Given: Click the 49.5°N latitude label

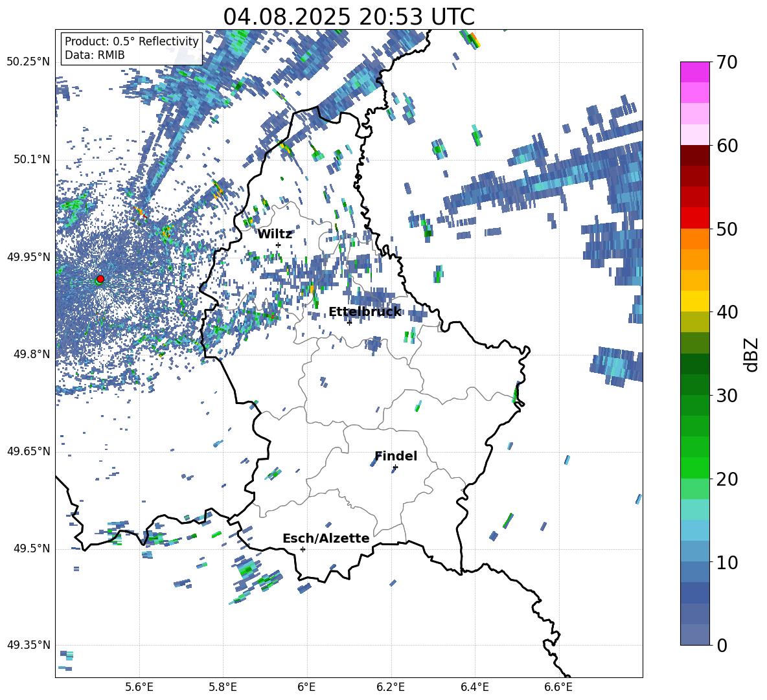Looking at the screenshot, I should point(31,548).
